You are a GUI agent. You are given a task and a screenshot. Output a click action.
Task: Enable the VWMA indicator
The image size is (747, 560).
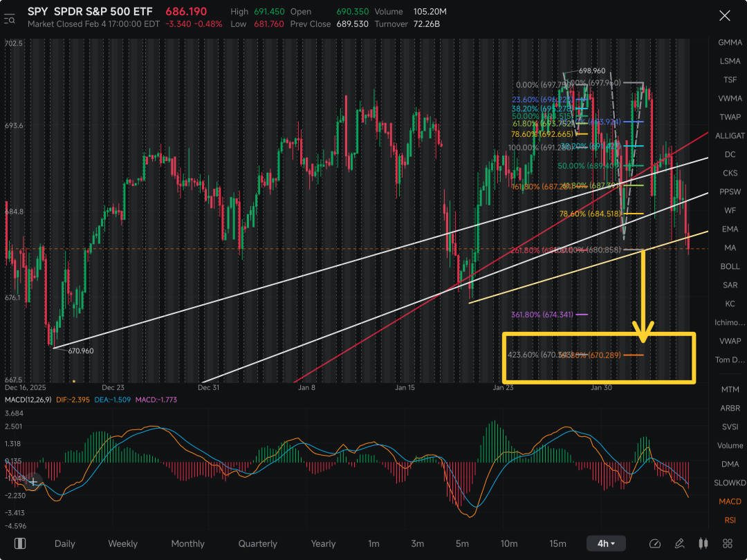pyautogui.click(x=730, y=98)
